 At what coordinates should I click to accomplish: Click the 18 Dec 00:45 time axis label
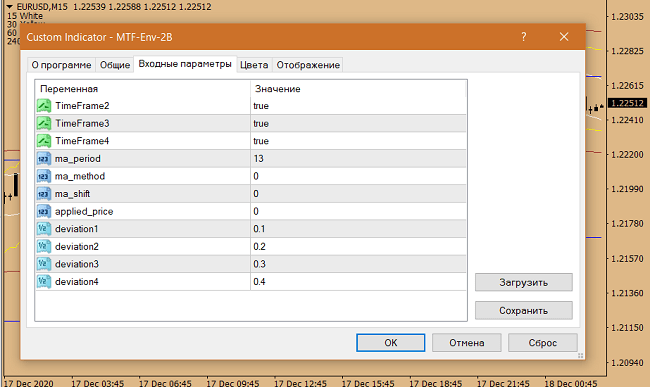(x=570, y=383)
